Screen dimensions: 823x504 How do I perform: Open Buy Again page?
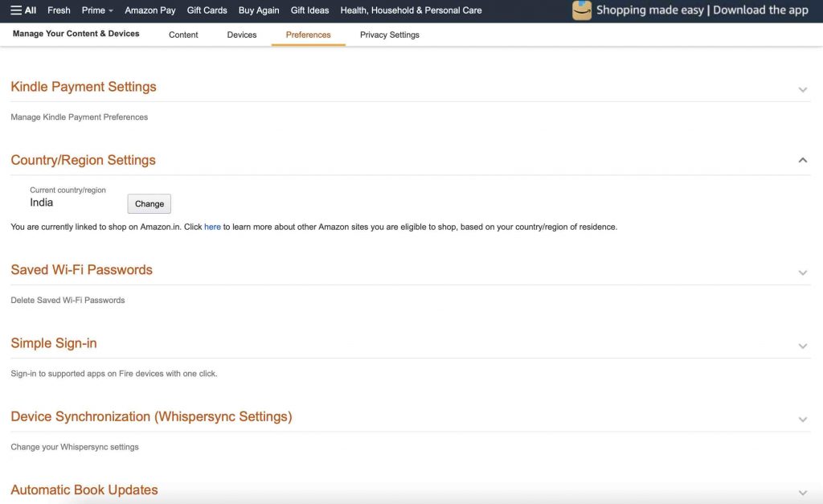pyautogui.click(x=259, y=10)
